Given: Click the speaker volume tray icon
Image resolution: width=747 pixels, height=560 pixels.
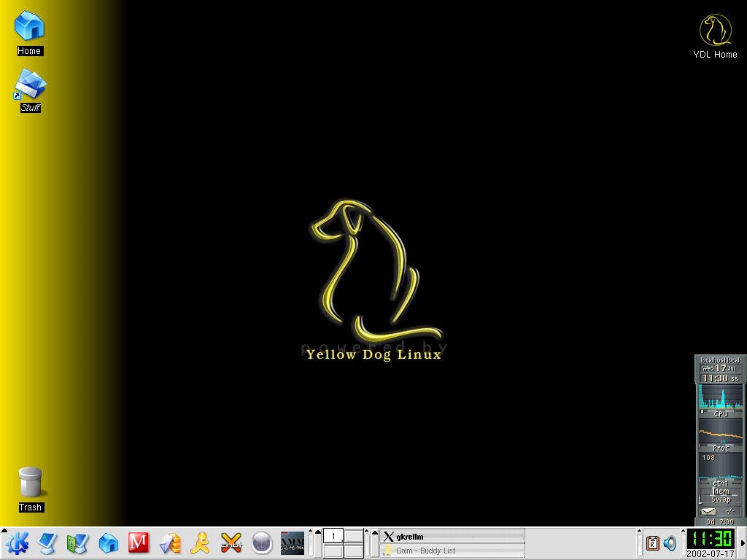Looking at the screenshot, I should [670, 543].
